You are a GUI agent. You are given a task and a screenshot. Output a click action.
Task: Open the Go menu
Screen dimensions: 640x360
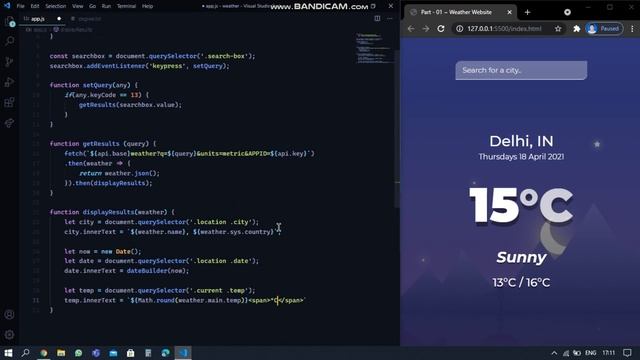coord(93,6)
